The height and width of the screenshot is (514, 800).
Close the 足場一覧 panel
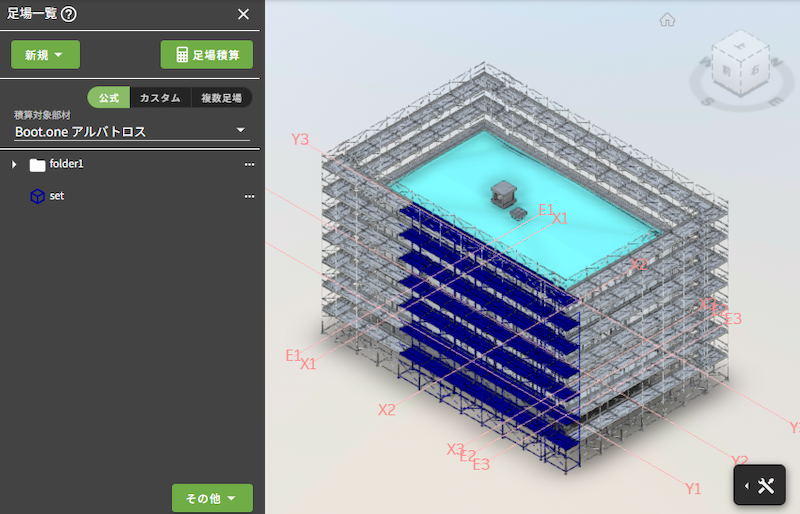pyautogui.click(x=243, y=14)
